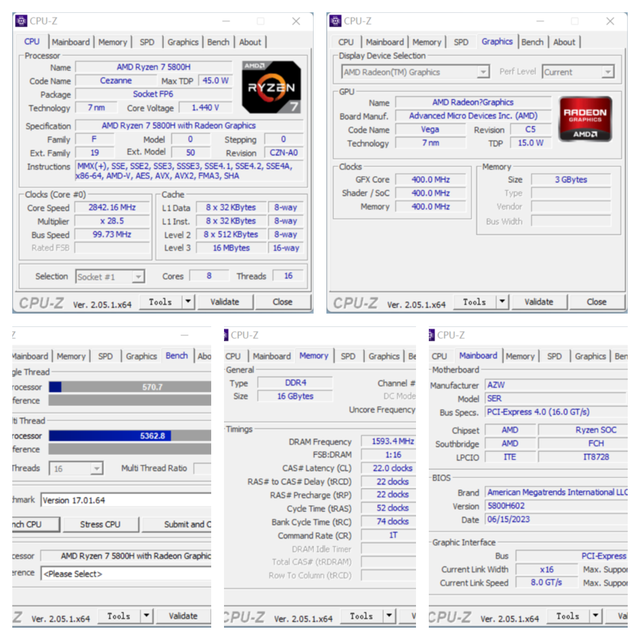Viewport: 640px width, 640px height.
Task: Open the AMD Radeon(TM) Graphics device dropdown
Action: click(483, 72)
